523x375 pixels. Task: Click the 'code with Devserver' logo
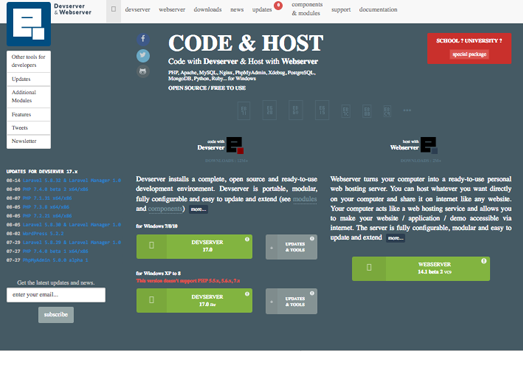[x=220, y=145]
